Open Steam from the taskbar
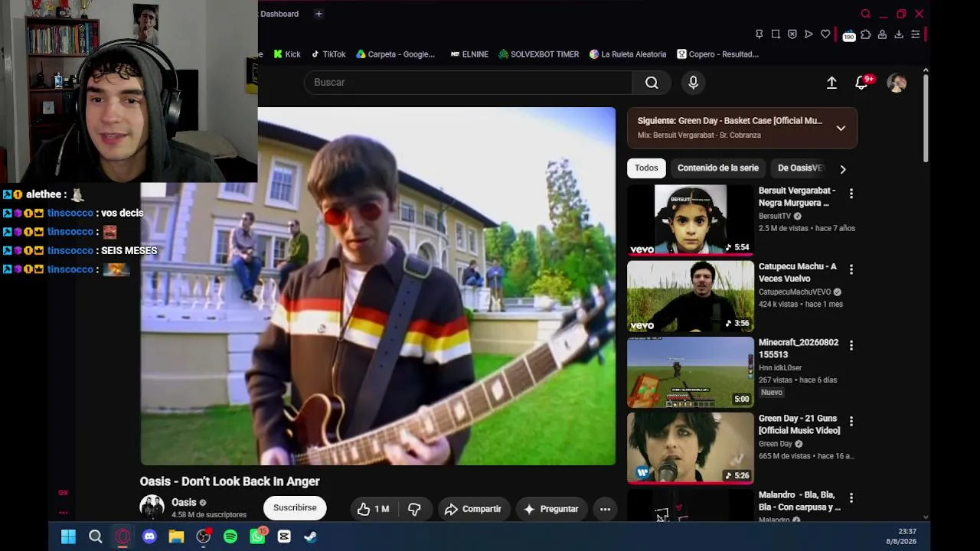The height and width of the screenshot is (551, 980). click(x=310, y=536)
